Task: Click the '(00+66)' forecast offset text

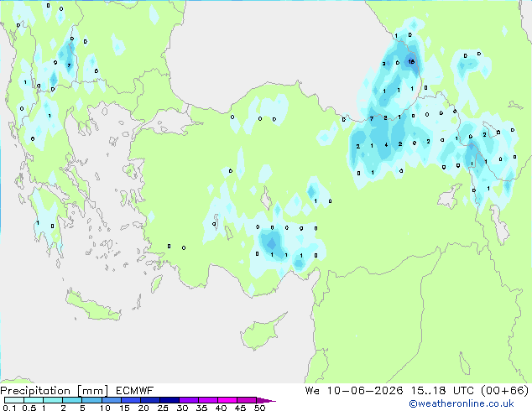Action: 505,391
